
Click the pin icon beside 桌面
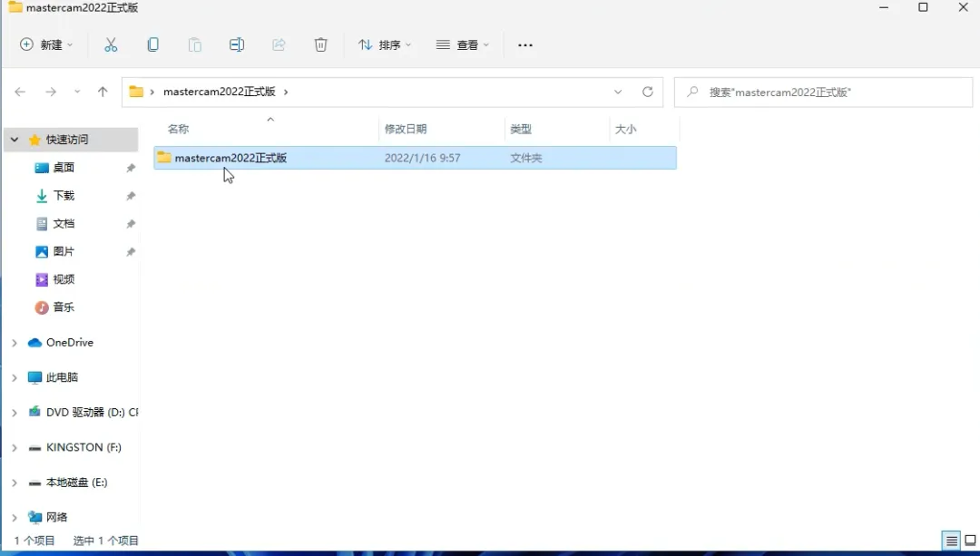[x=131, y=168]
